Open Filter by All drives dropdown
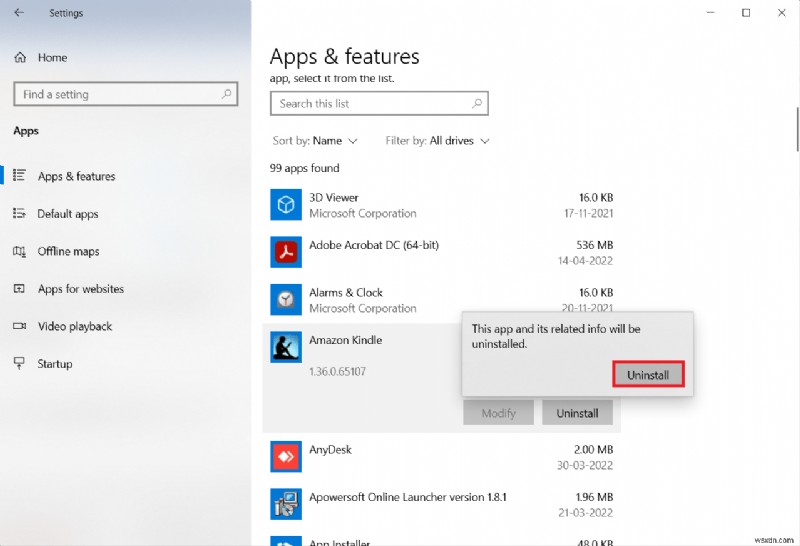Screen dimensions: 800x546 437,141
